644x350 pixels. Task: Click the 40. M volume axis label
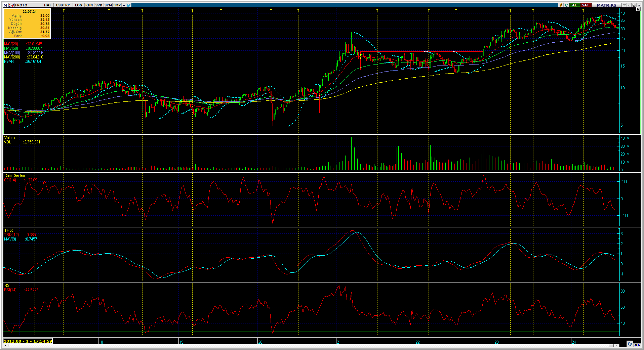click(625, 138)
